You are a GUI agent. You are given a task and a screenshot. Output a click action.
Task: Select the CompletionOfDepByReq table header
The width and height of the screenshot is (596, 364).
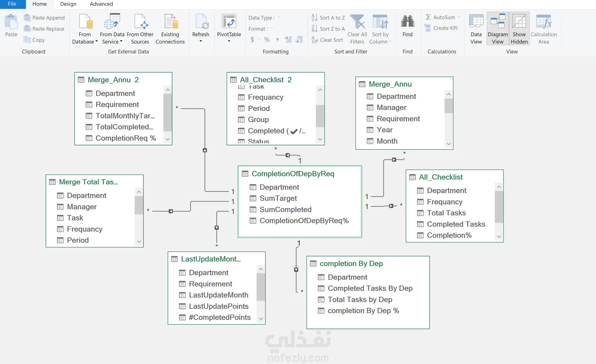pyautogui.click(x=293, y=174)
